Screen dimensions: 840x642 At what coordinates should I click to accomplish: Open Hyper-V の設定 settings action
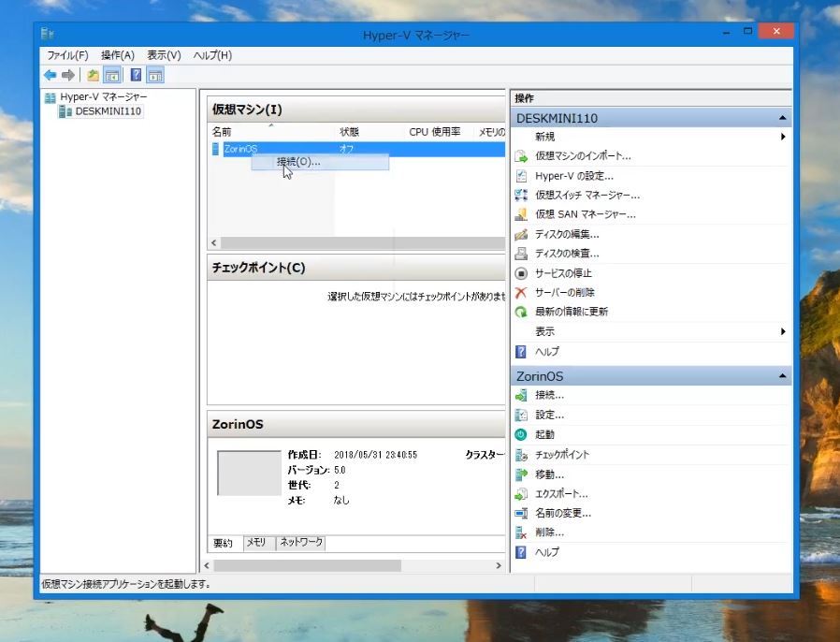573,176
